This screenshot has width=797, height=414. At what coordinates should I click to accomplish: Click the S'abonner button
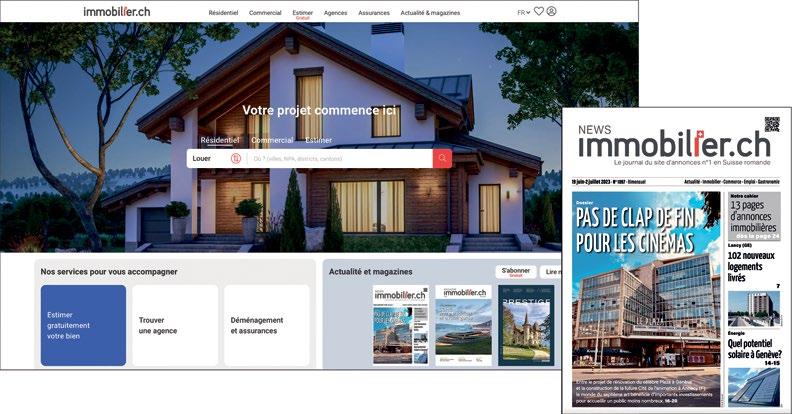(x=516, y=272)
